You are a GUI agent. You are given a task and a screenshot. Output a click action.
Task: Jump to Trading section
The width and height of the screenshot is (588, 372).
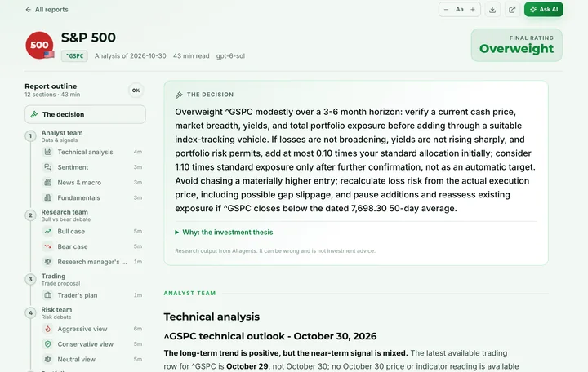(x=60, y=279)
